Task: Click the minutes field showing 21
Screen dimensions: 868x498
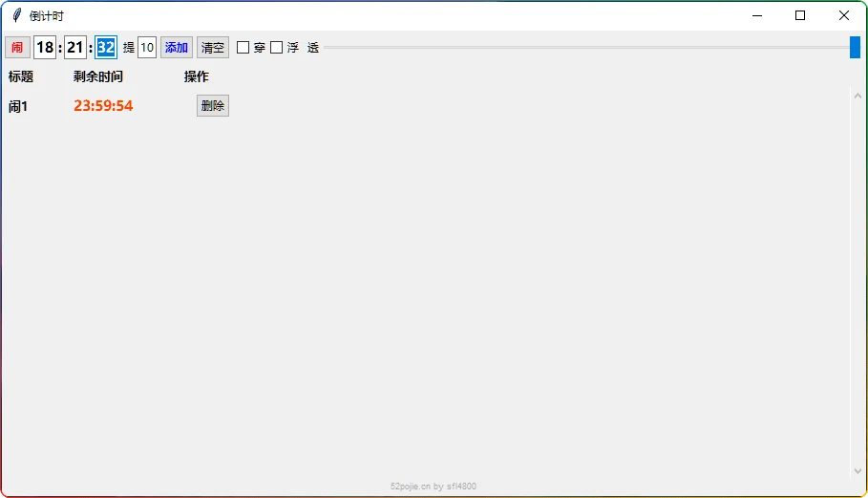Action: 75,48
